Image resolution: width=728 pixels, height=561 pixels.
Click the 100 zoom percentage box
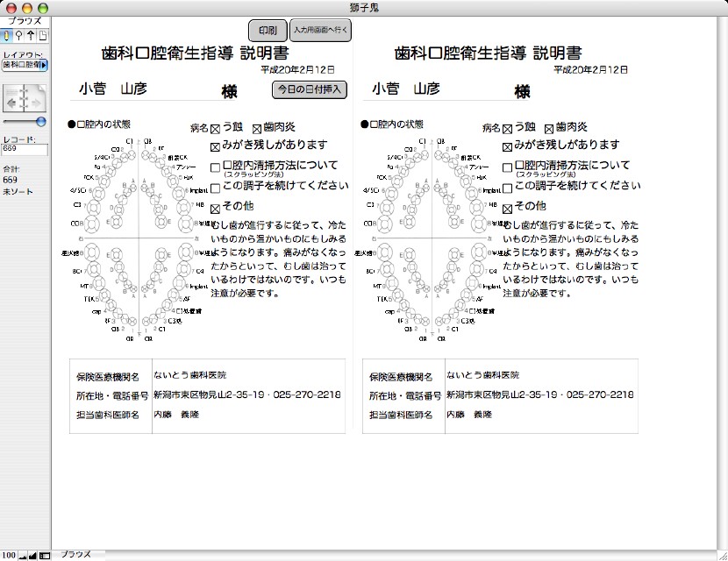coord(9,556)
